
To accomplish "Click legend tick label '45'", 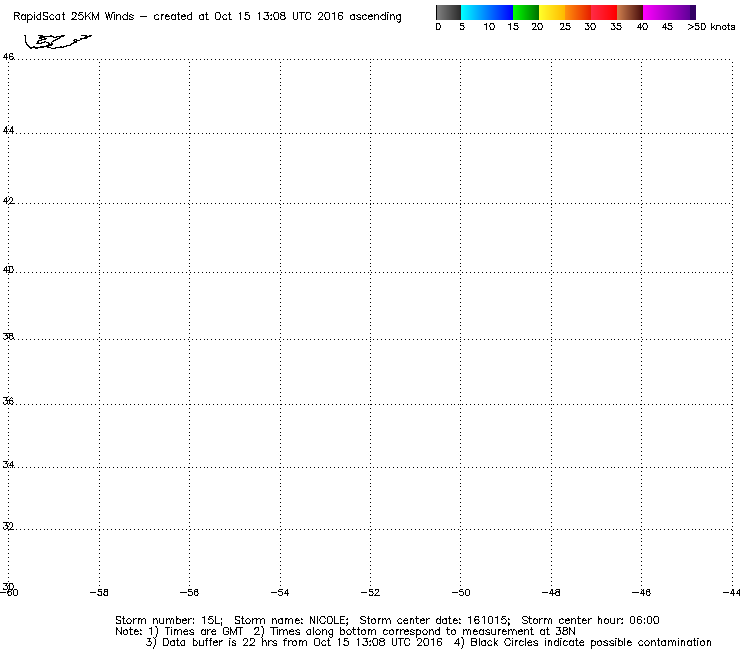I will [667, 27].
